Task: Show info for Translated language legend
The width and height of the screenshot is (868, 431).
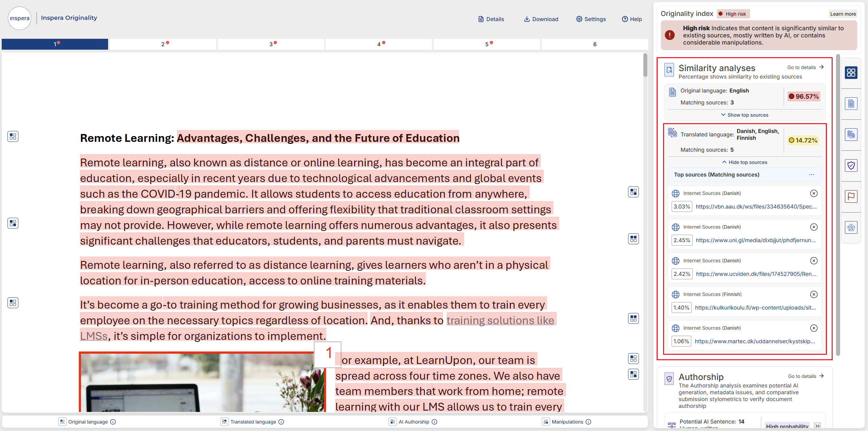Action: [281, 422]
